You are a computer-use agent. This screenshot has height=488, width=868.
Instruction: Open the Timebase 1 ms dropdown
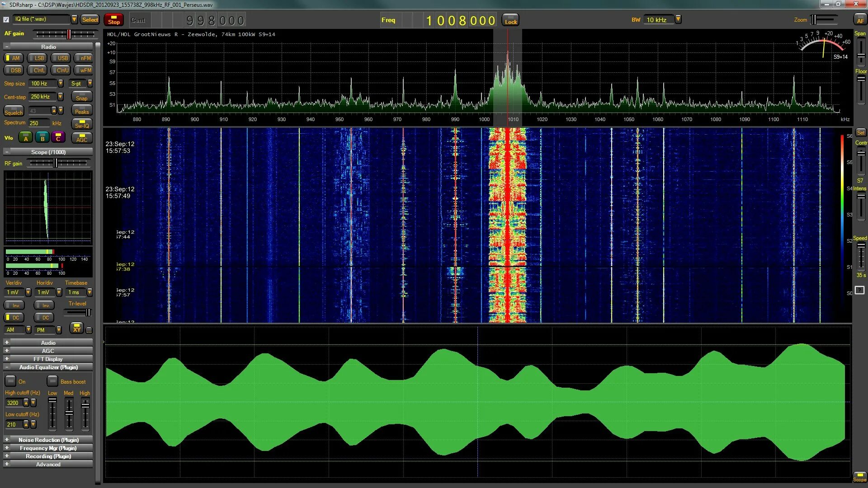pos(90,292)
